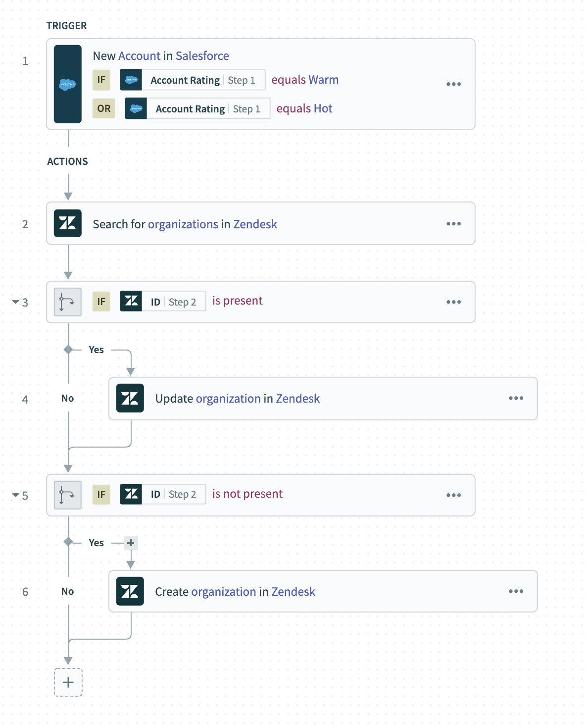Collapse step 5 with its arrow
This screenshot has width=588, height=727.
(16, 495)
